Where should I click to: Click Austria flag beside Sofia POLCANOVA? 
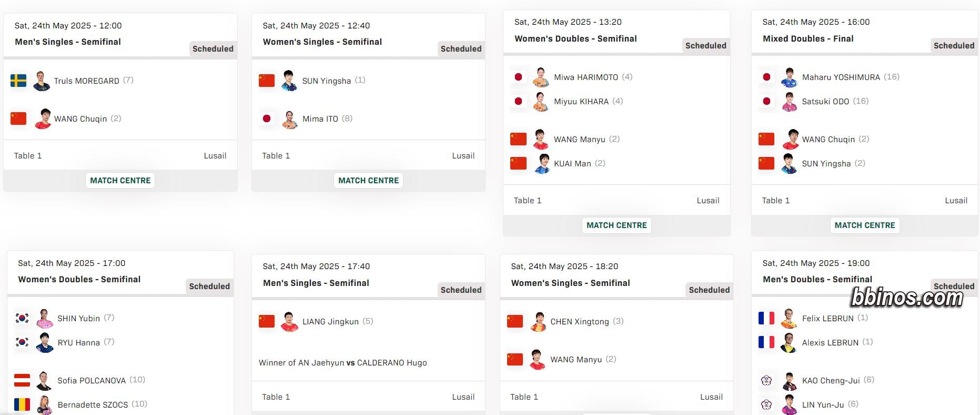pyautogui.click(x=22, y=380)
